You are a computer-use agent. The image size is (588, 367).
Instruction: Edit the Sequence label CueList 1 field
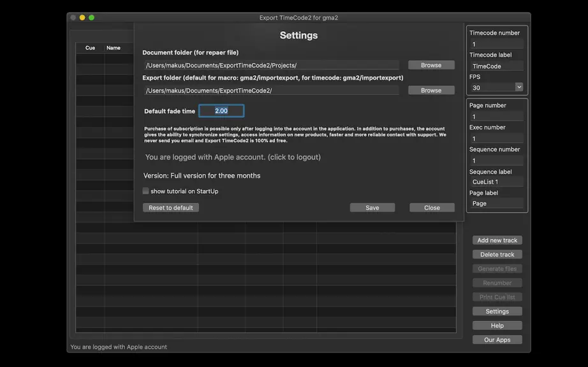tap(497, 182)
